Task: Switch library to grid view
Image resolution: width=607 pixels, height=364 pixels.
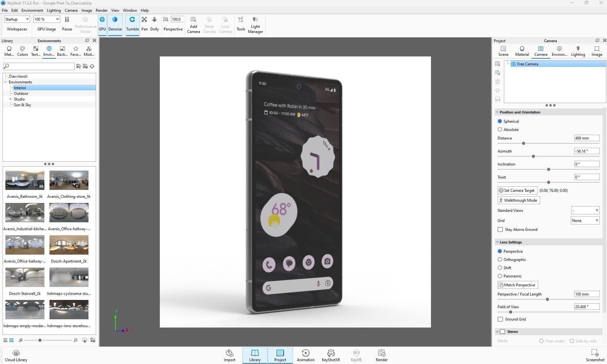Action: (x=11, y=340)
